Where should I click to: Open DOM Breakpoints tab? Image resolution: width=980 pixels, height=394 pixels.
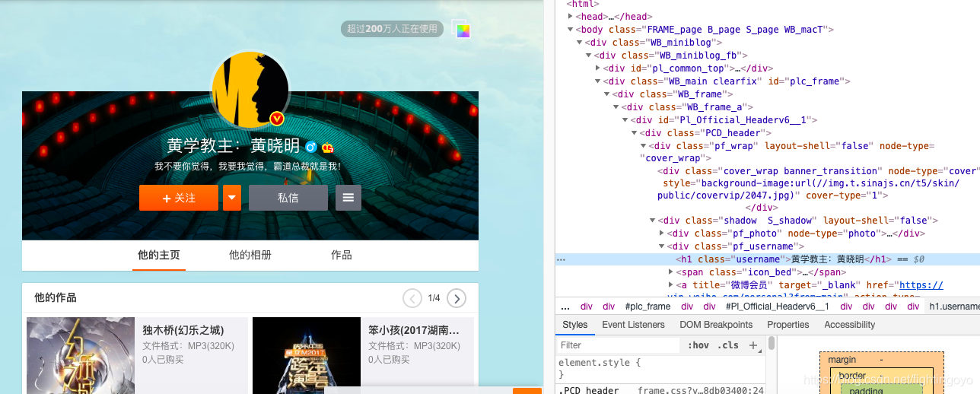(716, 325)
